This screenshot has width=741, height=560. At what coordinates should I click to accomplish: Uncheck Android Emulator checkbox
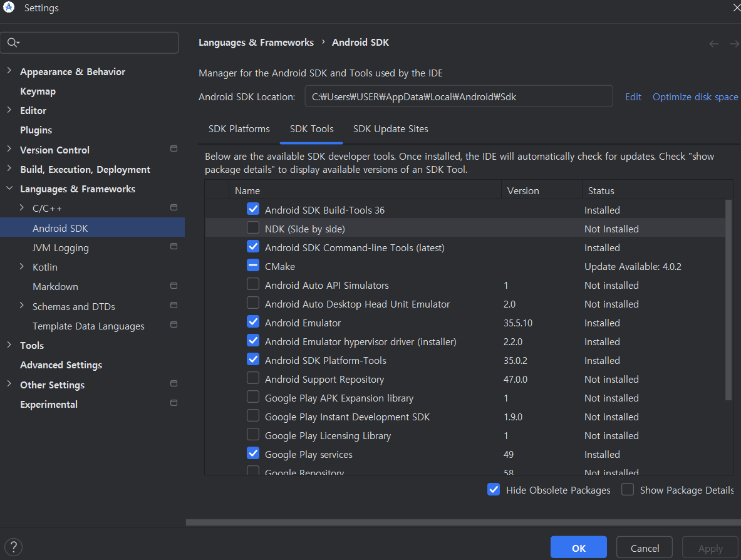[x=253, y=322]
